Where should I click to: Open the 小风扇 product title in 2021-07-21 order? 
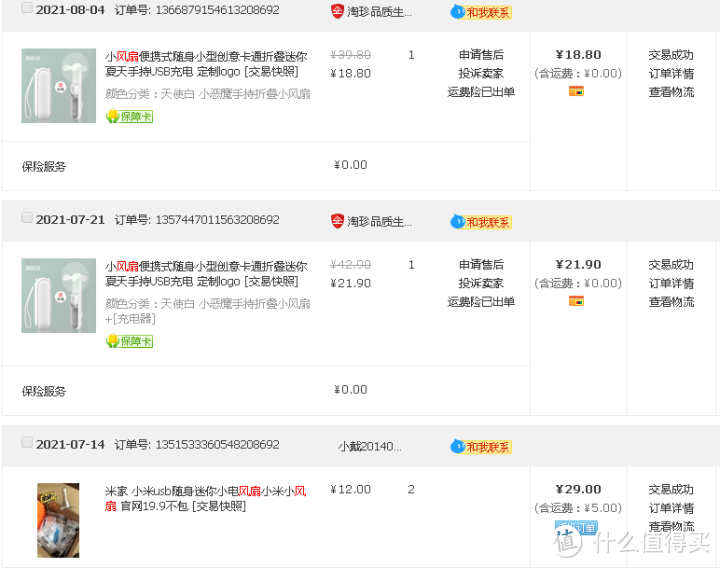point(206,274)
